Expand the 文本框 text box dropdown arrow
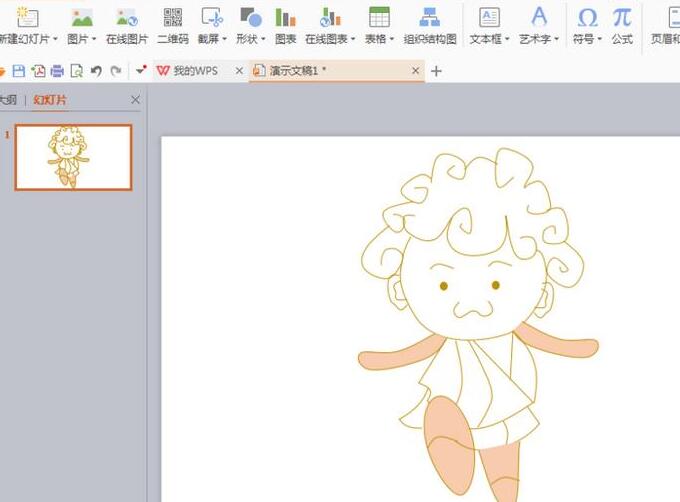This screenshot has width=680, height=502. tap(507, 39)
